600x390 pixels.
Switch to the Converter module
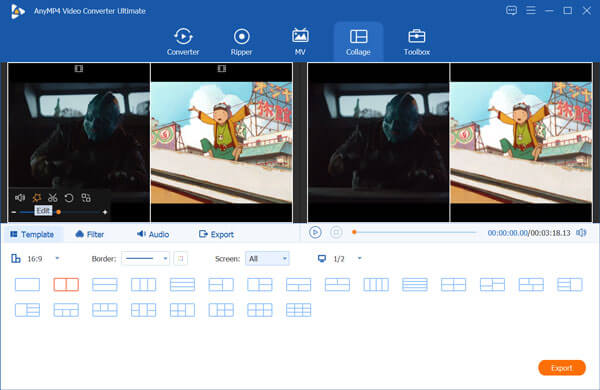click(183, 42)
